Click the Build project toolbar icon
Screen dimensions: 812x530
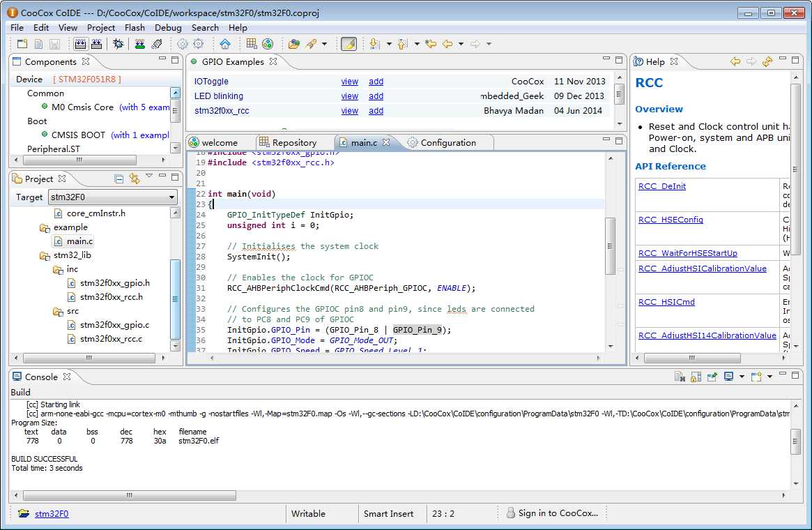point(80,44)
